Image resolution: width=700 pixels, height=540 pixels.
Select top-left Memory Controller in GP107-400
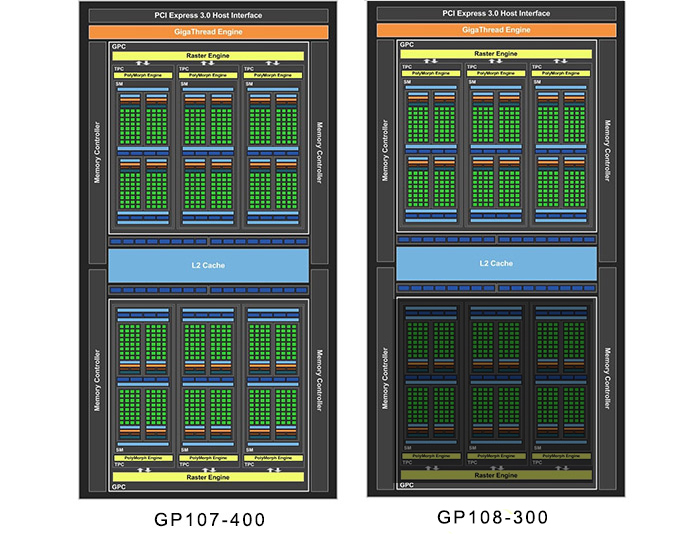[97, 153]
